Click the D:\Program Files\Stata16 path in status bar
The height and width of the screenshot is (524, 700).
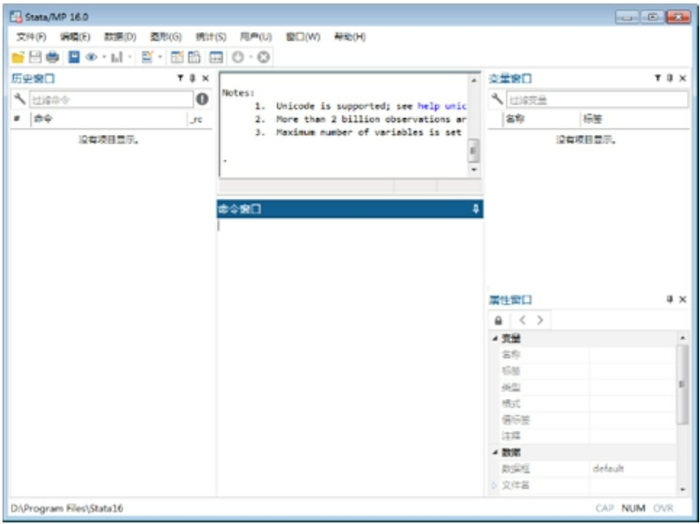pos(67,508)
